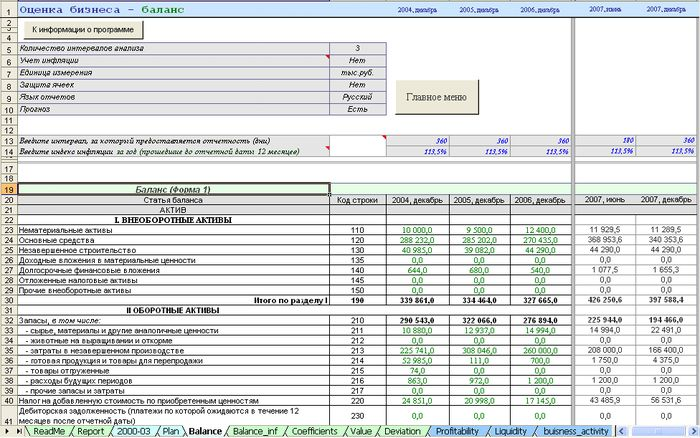Image resolution: width=700 pixels, height=438 pixels.
Task: Select 'I. ВНЕОБОРОТНЫЕ АКТИВЫ' heading
Action: [173, 220]
